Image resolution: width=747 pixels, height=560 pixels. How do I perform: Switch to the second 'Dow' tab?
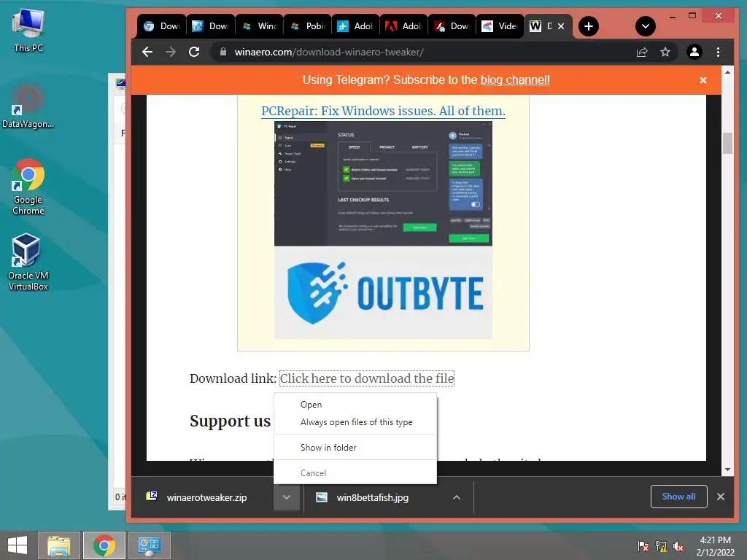(x=211, y=26)
